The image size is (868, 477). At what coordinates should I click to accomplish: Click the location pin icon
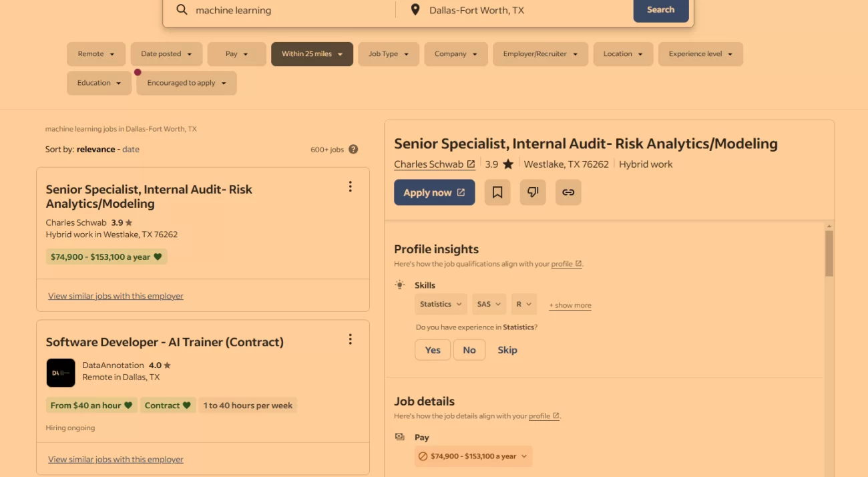pos(415,10)
